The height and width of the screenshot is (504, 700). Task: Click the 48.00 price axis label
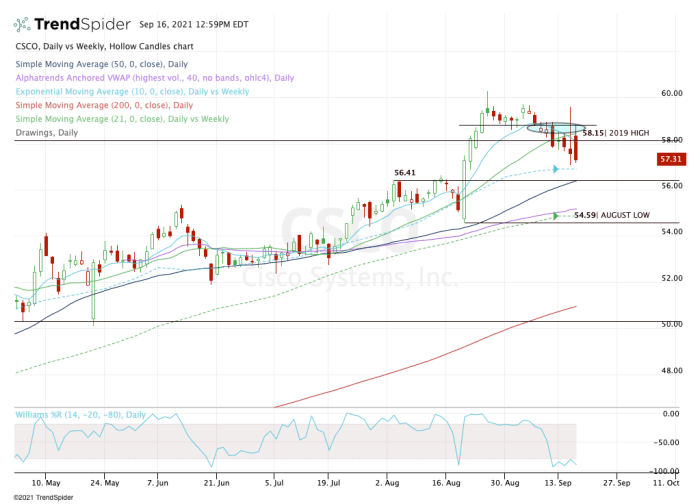click(671, 371)
